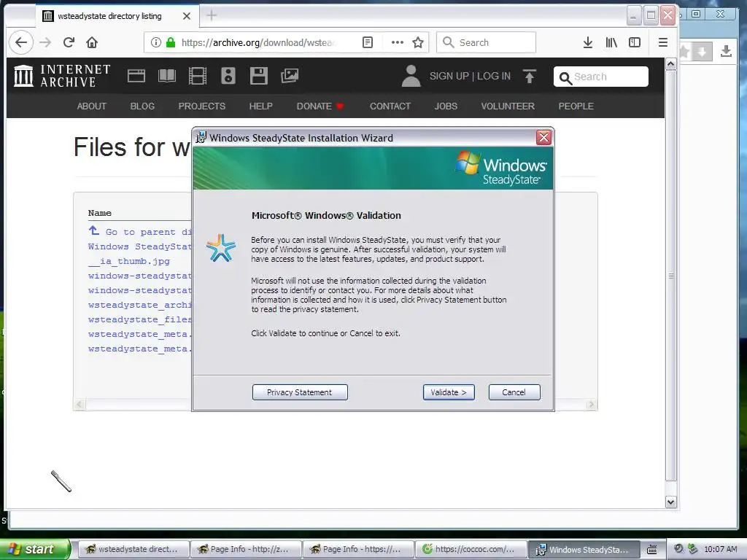Image resolution: width=747 pixels, height=560 pixels.
Task: Open the Windows SteadyStat... file link
Action: [x=139, y=246]
